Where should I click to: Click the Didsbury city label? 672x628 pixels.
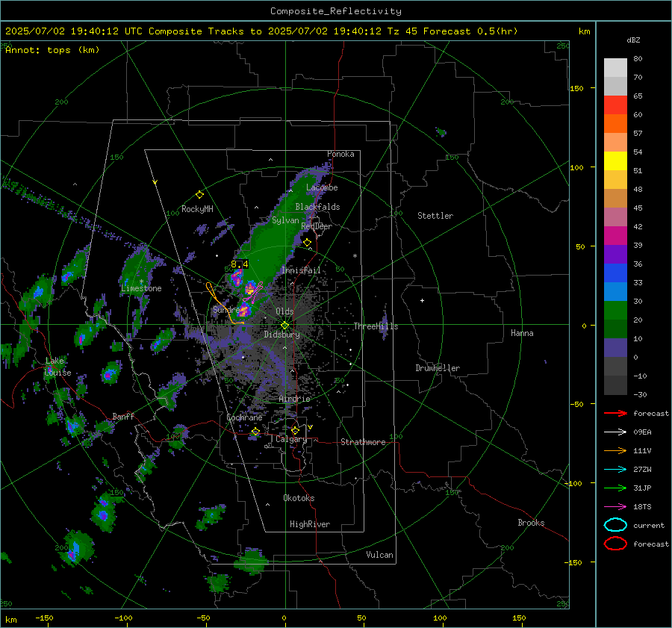pos(282,335)
